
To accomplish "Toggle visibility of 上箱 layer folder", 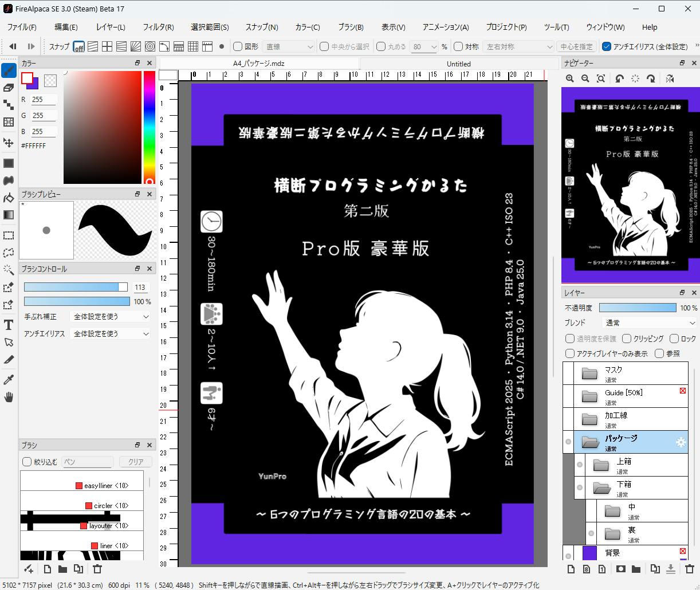I will tap(580, 465).
